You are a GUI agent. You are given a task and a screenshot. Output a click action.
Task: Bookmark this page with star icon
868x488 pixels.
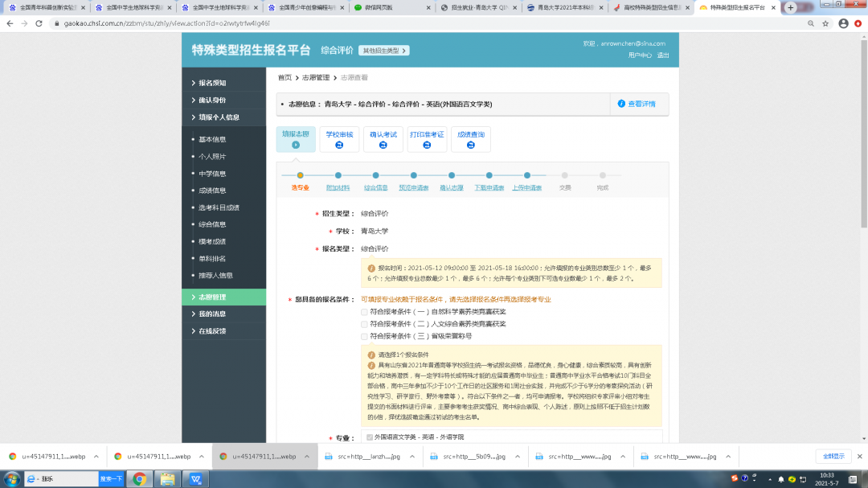click(x=825, y=23)
